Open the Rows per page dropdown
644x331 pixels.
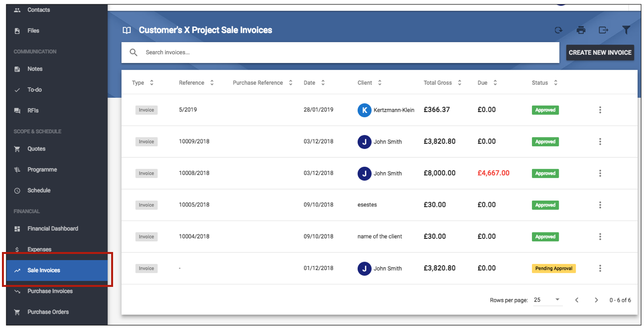pos(547,300)
